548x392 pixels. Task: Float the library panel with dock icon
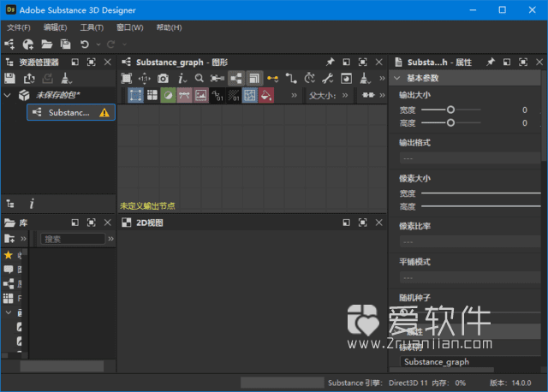click(74, 223)
